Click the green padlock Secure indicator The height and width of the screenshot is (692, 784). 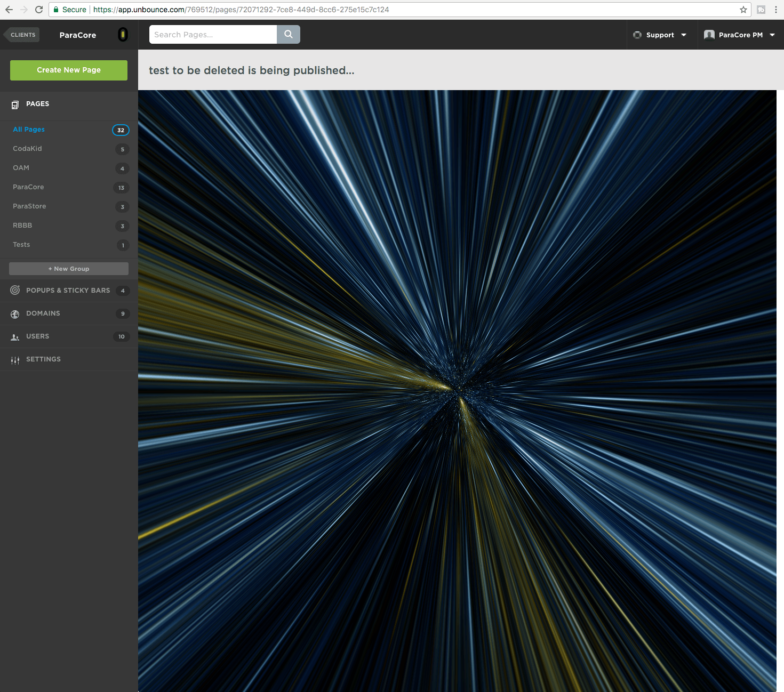pyautogui.click(x=70, y=10)
